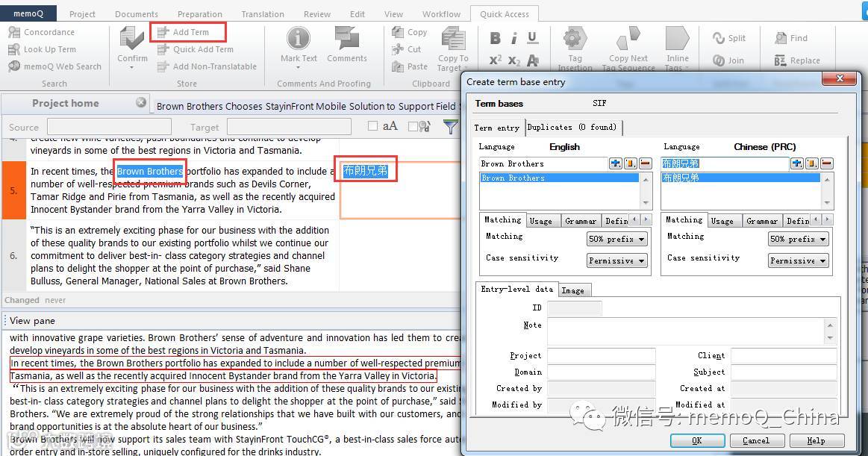Open the Review ribbon tab
Screen dimensions: 868x456
click(317, 14)
